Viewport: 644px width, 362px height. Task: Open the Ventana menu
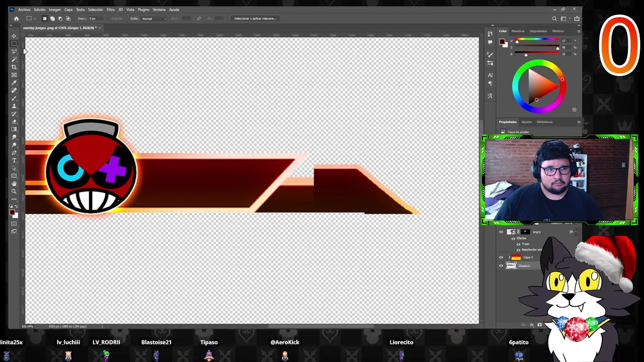pyautogui.click(x=159, y=10)
